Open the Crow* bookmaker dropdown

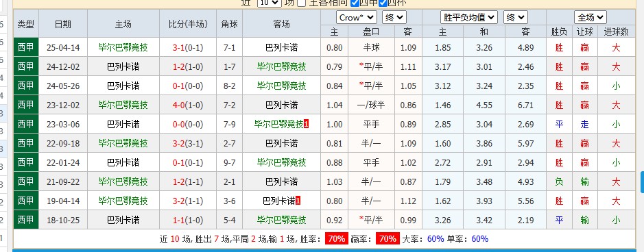tap(357, 18)
